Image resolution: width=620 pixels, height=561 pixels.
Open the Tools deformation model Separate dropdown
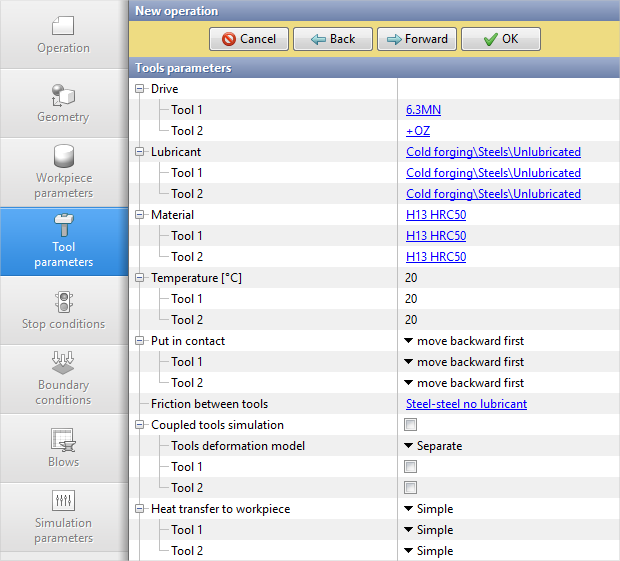pyautogui.click(x=433, y=446)
